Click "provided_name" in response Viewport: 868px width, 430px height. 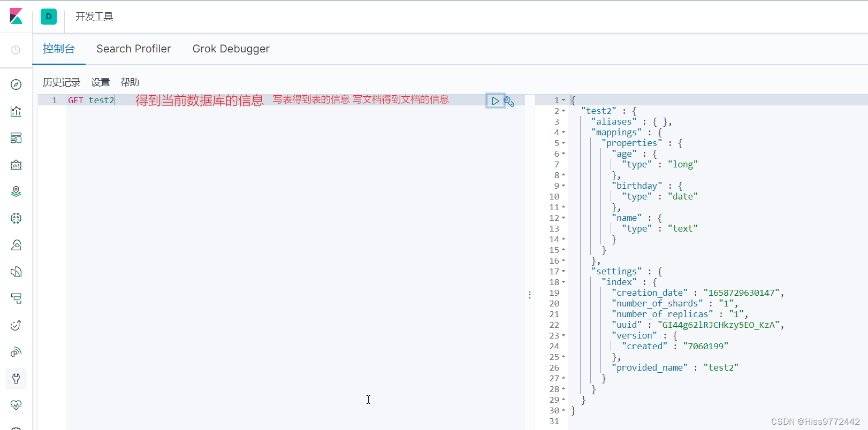click(650, 367)
